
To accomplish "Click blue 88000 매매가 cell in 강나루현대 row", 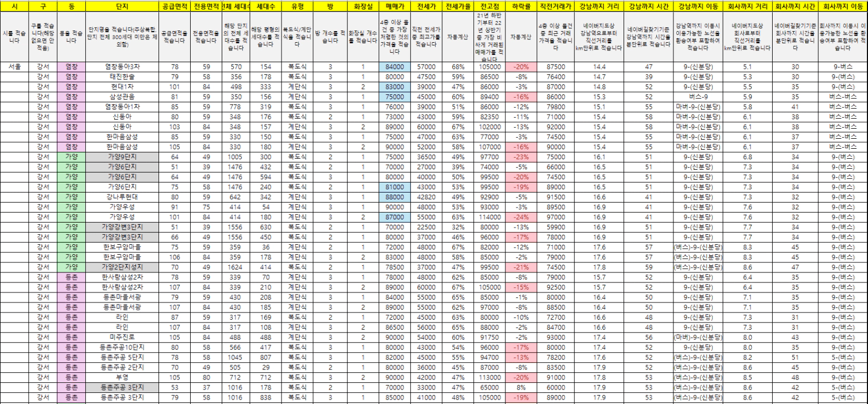I will point(395,196).
